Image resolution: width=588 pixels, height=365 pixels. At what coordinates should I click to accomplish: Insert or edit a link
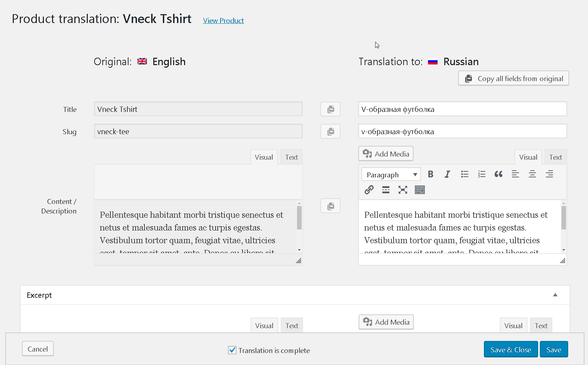tap(369, 190)
